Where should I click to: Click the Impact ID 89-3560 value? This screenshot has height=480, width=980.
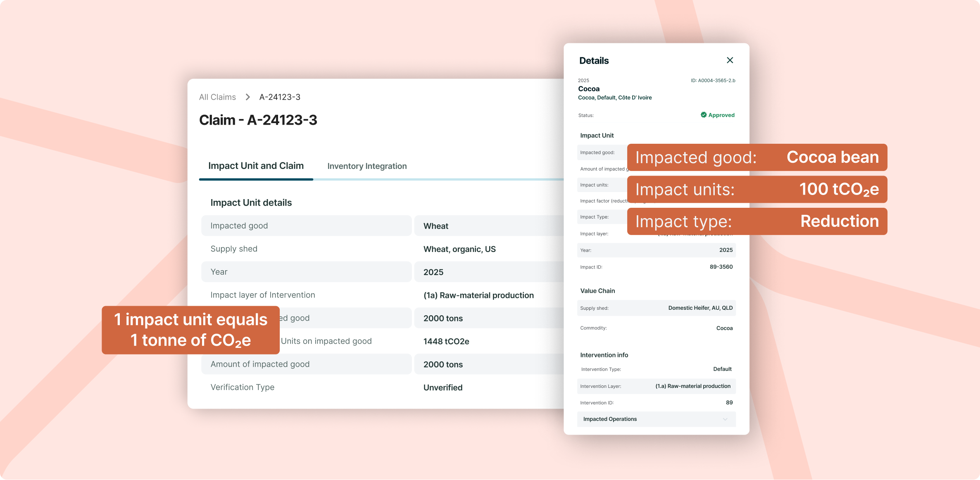click(x=721, y=267)
